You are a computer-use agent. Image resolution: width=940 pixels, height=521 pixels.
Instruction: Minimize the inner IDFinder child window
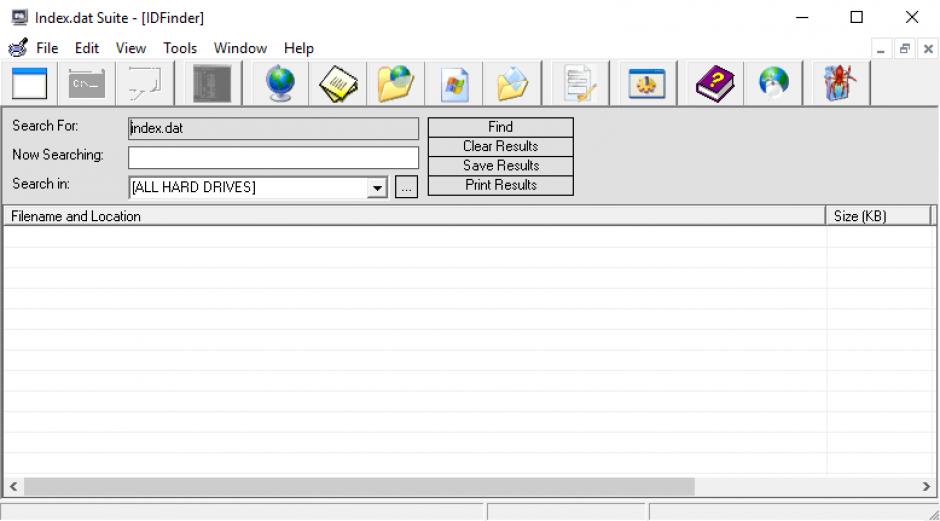(881, 49)
